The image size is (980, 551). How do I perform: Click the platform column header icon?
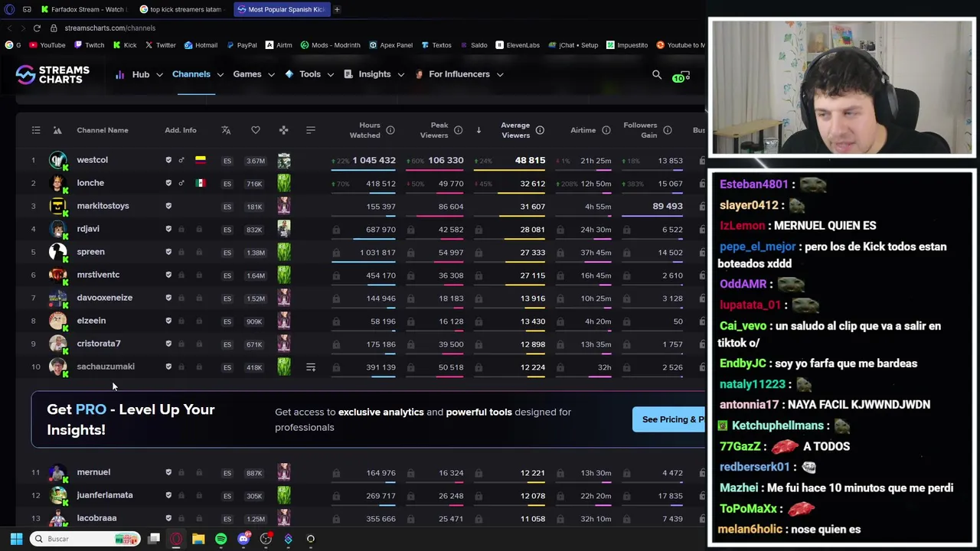click(57, 131)
